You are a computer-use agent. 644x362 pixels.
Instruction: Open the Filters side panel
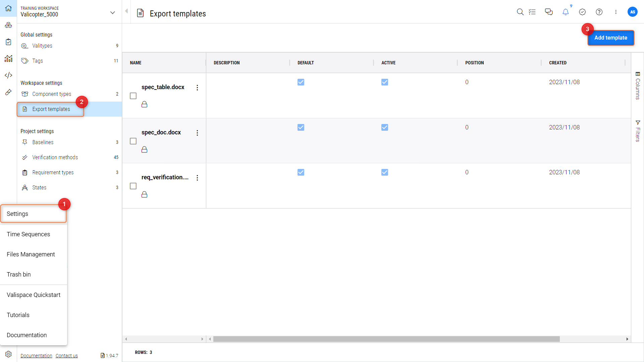(x=638, y=131)
